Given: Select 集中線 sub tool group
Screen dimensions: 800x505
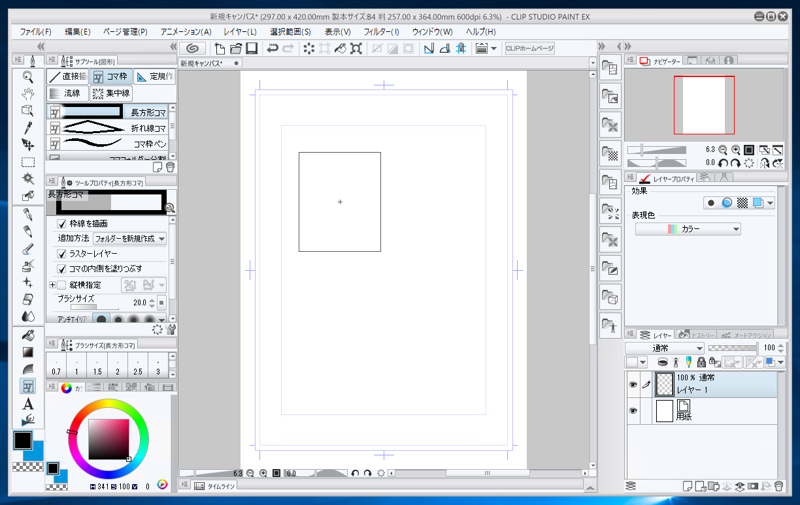Looking at the screenshot, I should (112, 93).
